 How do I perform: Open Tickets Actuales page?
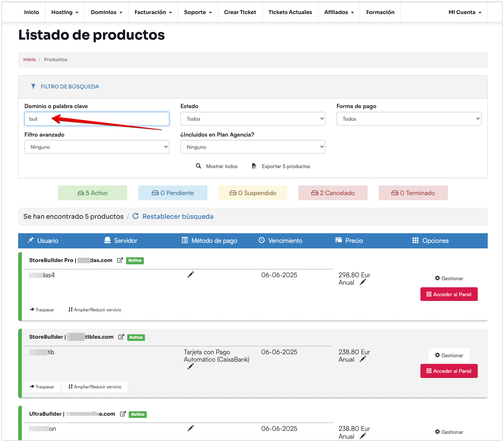[290, 12]
